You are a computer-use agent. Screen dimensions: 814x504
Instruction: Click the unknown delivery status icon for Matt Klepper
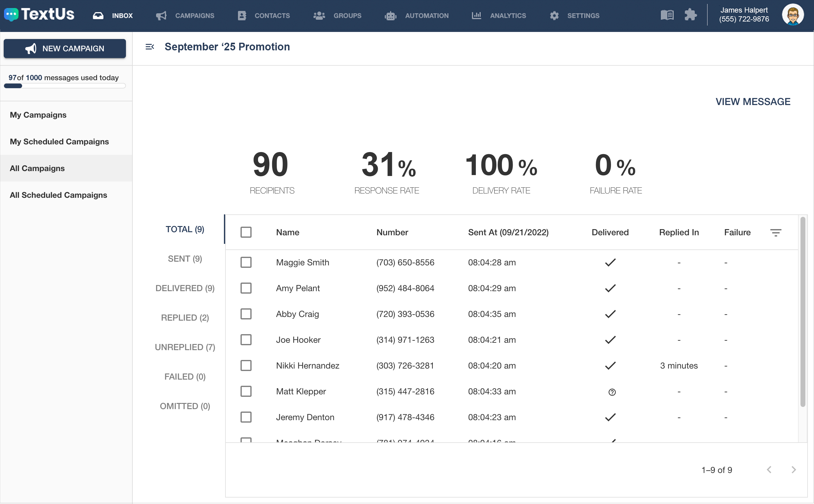[x=612, y=392]
